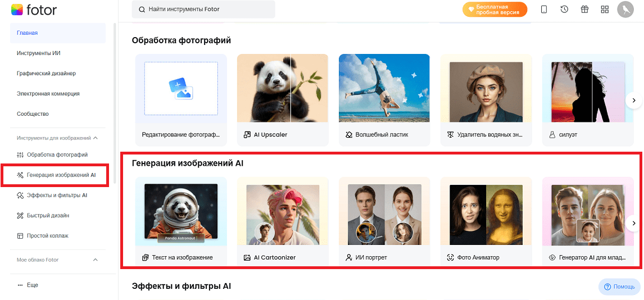Open the baby generator couple thumbnail

coord(588,215)
